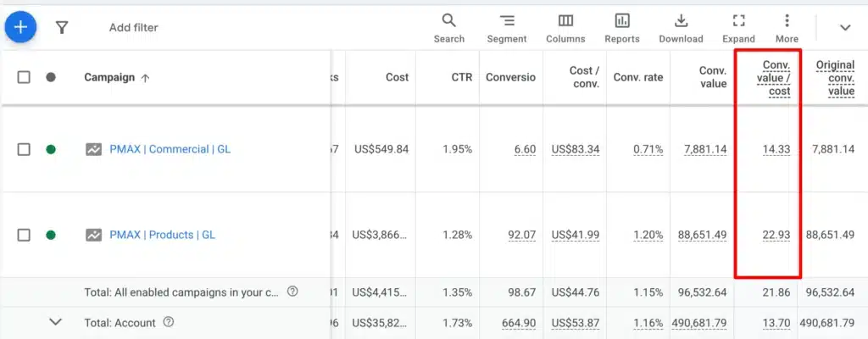Open the Columns editor
The height and width of the screenshot is (339, 868).
[x=565, y=28]
